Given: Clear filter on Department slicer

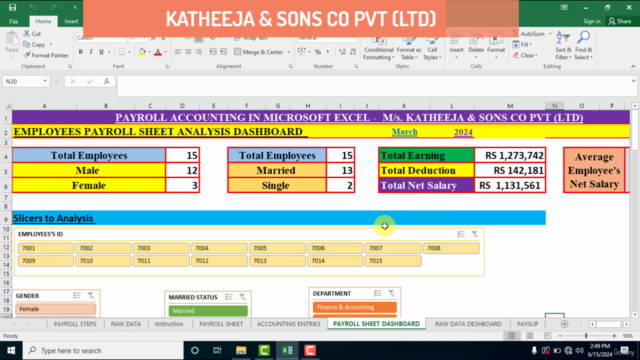Looking at the screenshot, I should click(x=391, y=293).
